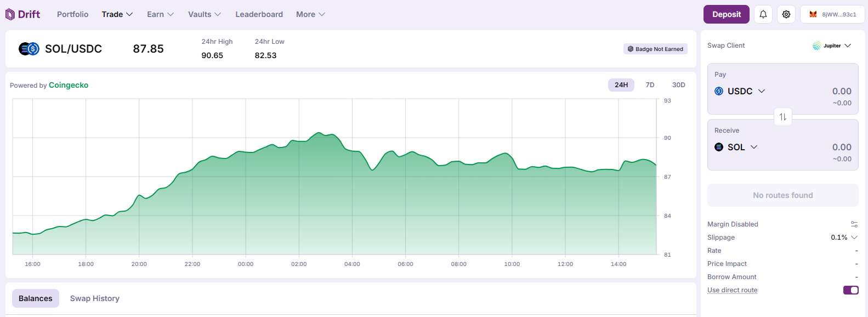Open the Jupiter swap client dropdown
868x317 pixels.
pos(832,46)
